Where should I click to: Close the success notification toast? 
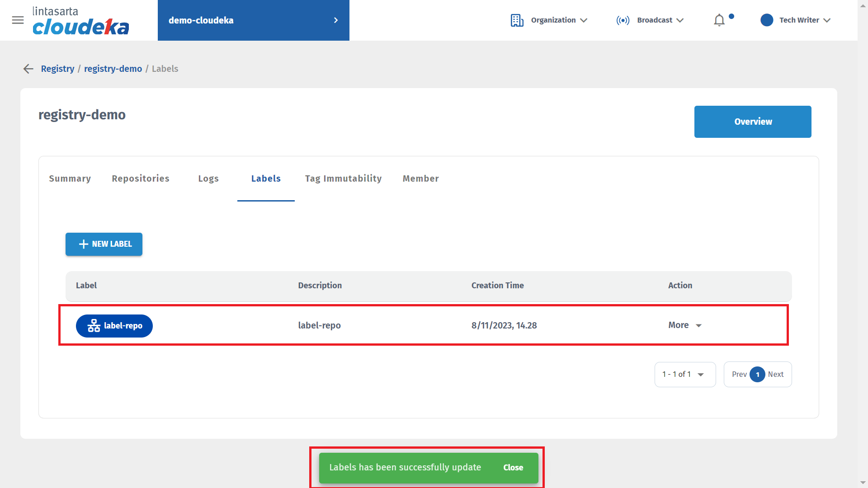click(513, 468)
